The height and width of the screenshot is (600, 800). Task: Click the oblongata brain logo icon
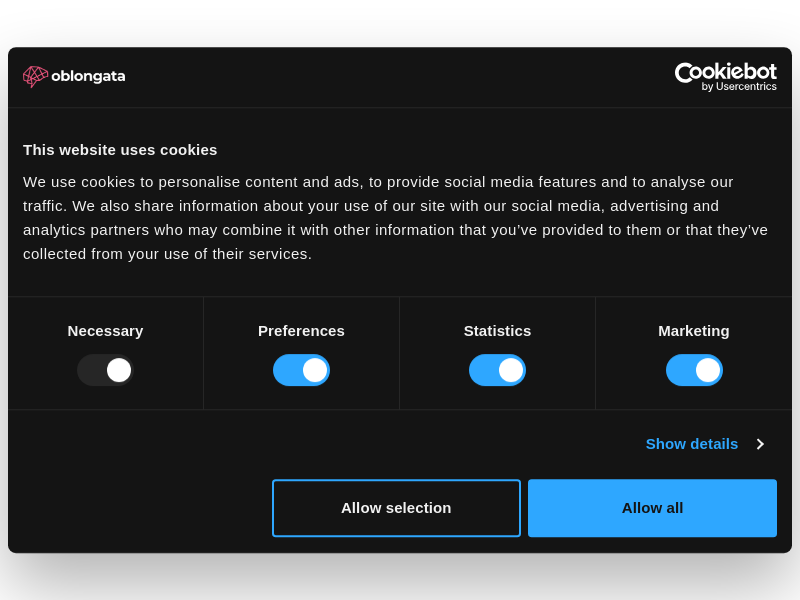35,76
